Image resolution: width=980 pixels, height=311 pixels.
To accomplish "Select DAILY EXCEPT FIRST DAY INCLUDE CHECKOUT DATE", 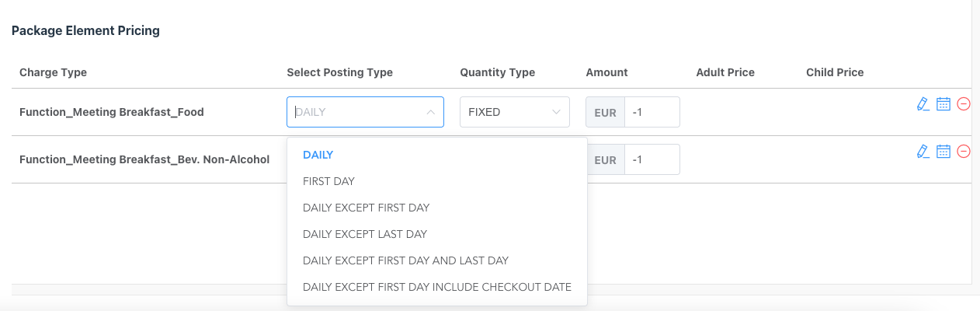I will click(436, 287).
